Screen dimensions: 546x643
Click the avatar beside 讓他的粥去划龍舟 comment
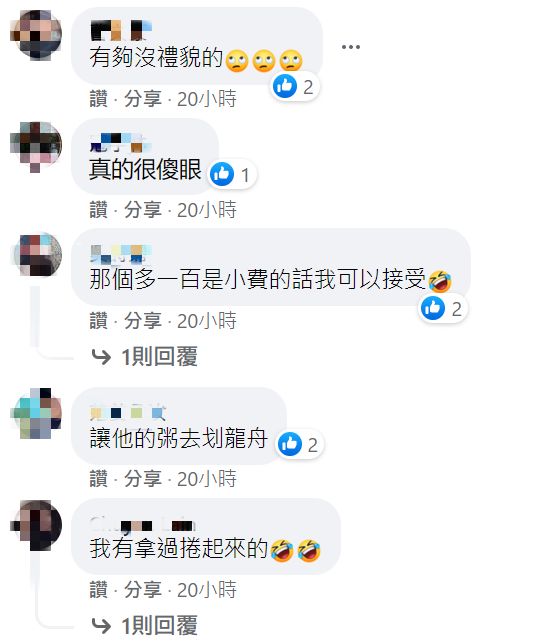[36, 413]
